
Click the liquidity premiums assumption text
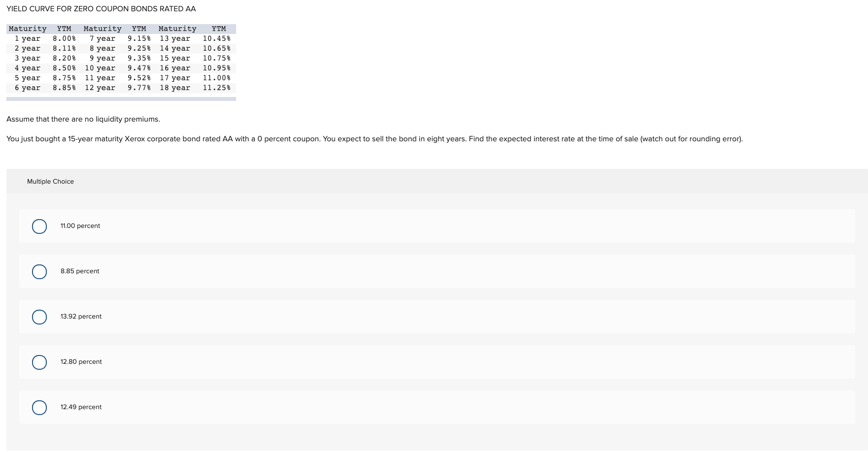(83, 119)
